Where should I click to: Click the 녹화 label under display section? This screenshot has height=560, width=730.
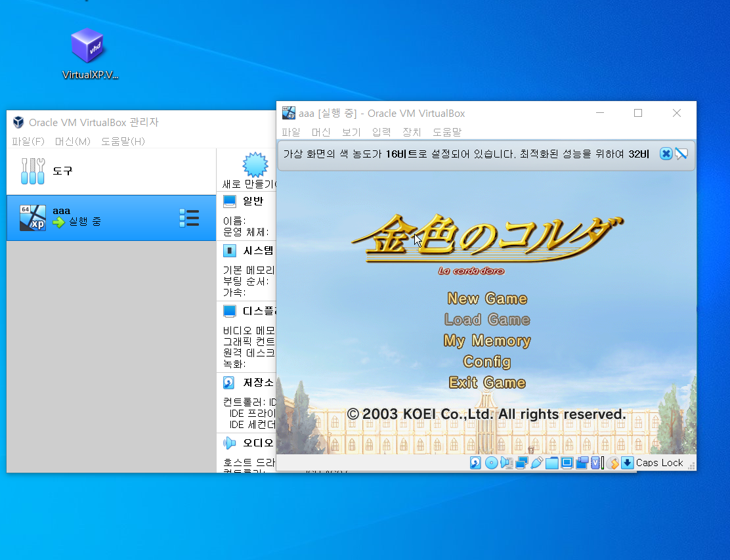pos(234,364)
